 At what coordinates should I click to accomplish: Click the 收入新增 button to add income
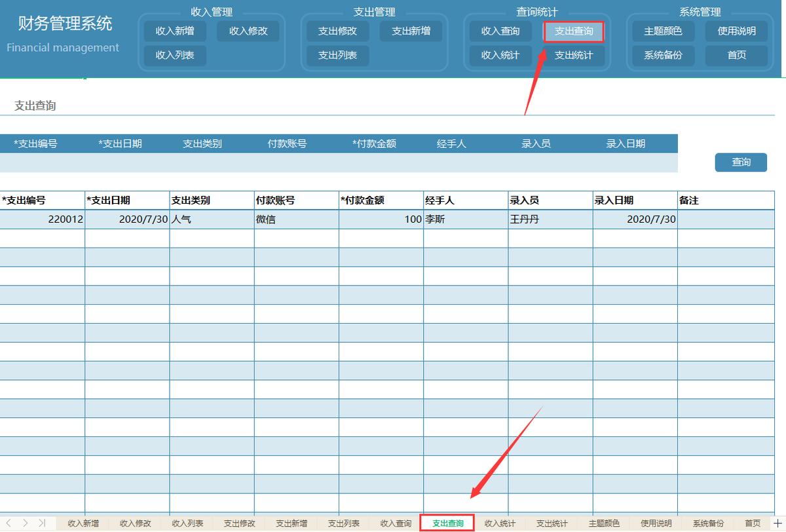tap(174, 30)
